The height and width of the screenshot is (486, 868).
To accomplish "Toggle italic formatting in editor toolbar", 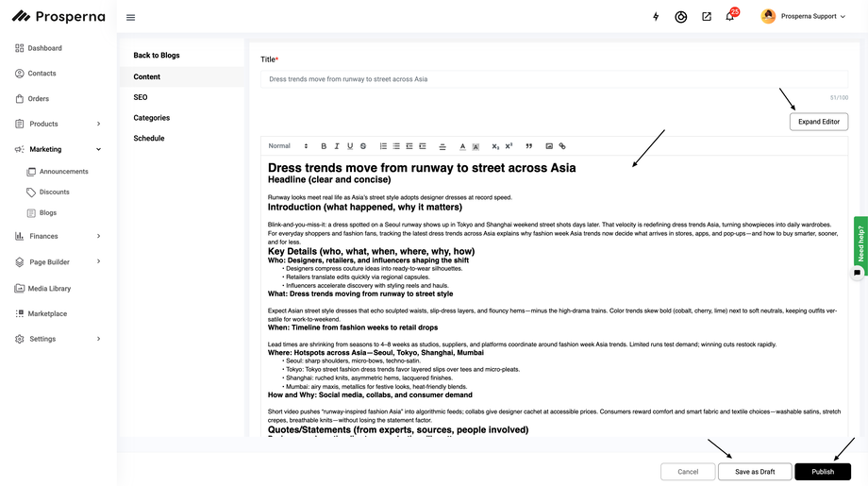I will [x=337, y=146].
